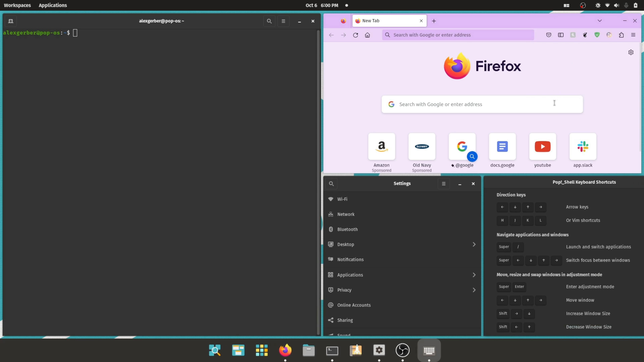Open Firefox application menu
The height and width of the screenshot is (362, 644).
tap(633, 35)
